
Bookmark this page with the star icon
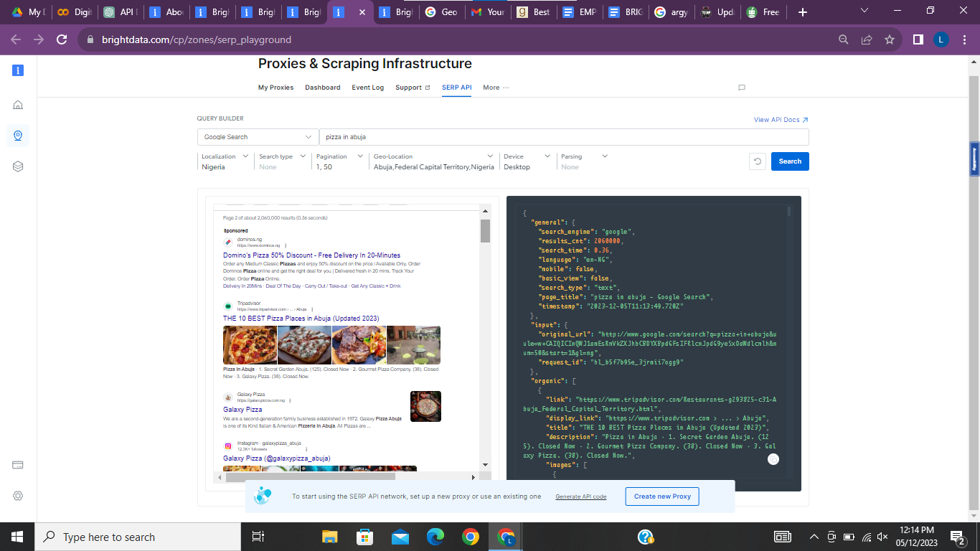(890, 39)
